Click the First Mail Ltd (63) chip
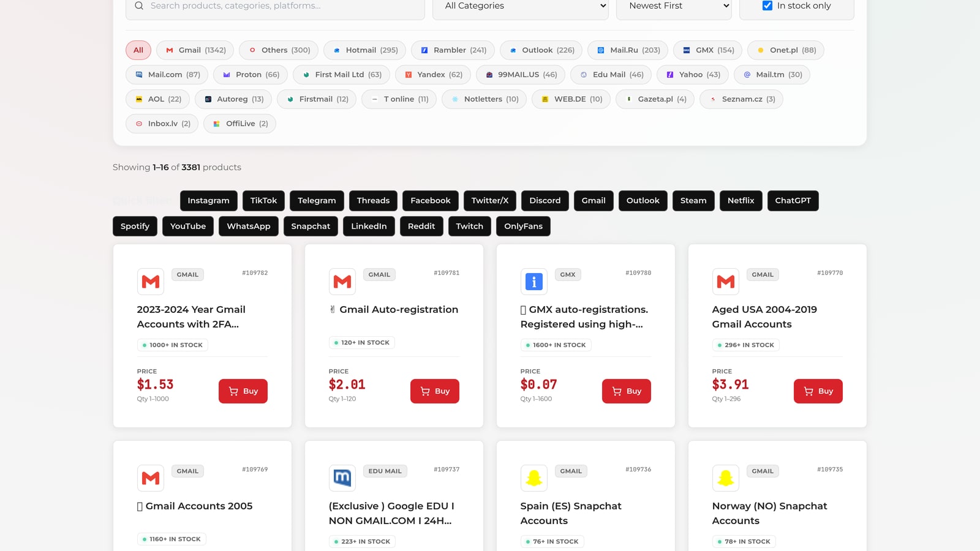 pyautogui.click(x=342, y=75)
